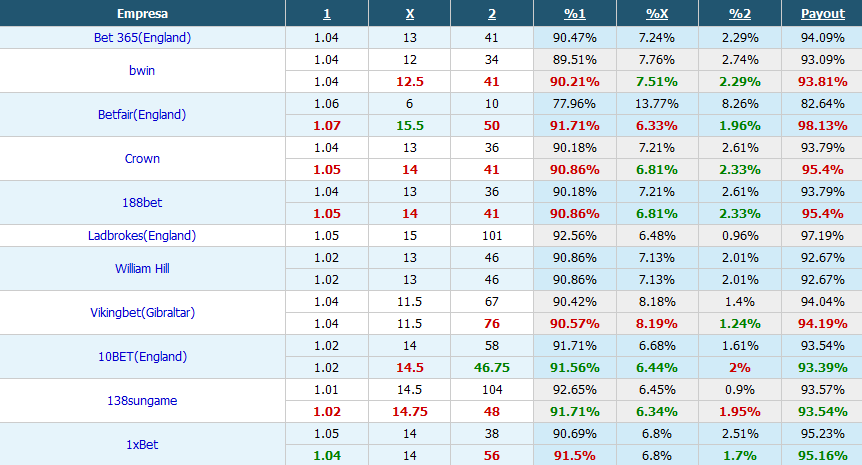
Task: Click 10BET red value 2%
Action: tap(739, 368)
